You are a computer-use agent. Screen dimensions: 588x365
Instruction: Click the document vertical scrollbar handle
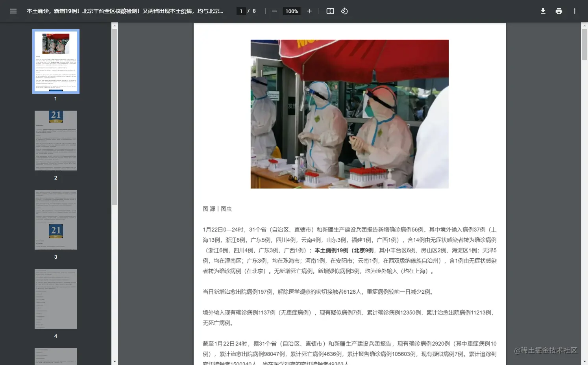tap(584, 44)
